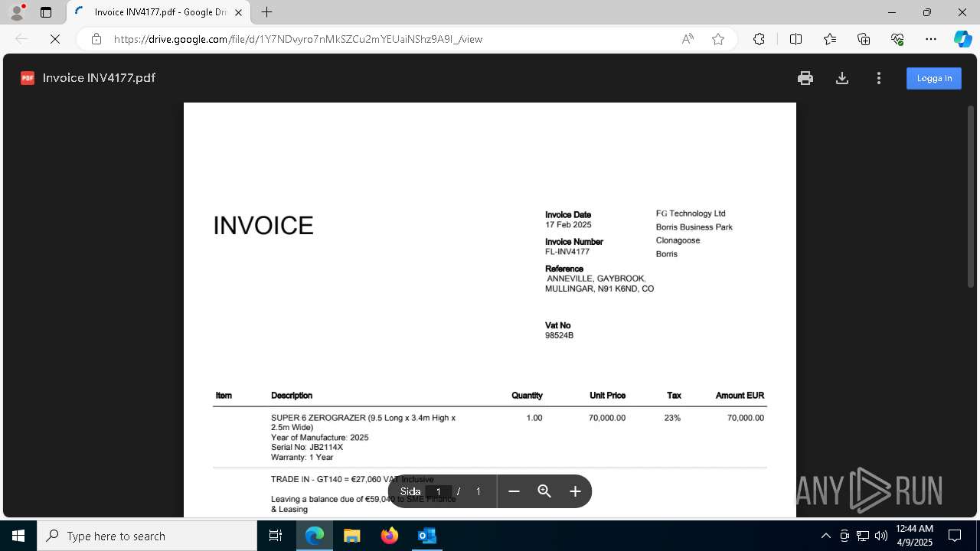Click the Quantity value 1.00

point(534,418)
